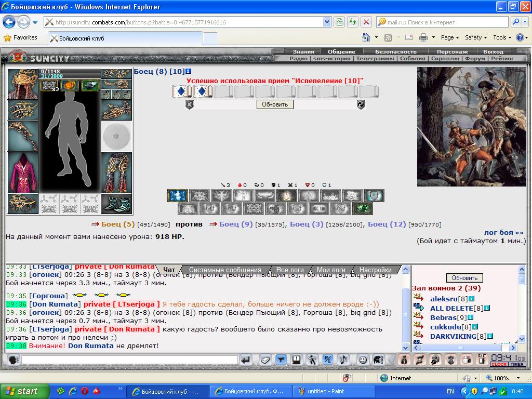532x399 pixels.
Task: Pick the fiery burst combat skill icon
Action: 287,196
